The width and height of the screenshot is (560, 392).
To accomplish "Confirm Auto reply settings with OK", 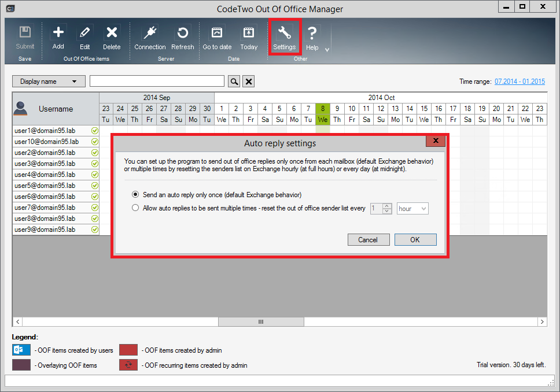I will tap(415, 239).
